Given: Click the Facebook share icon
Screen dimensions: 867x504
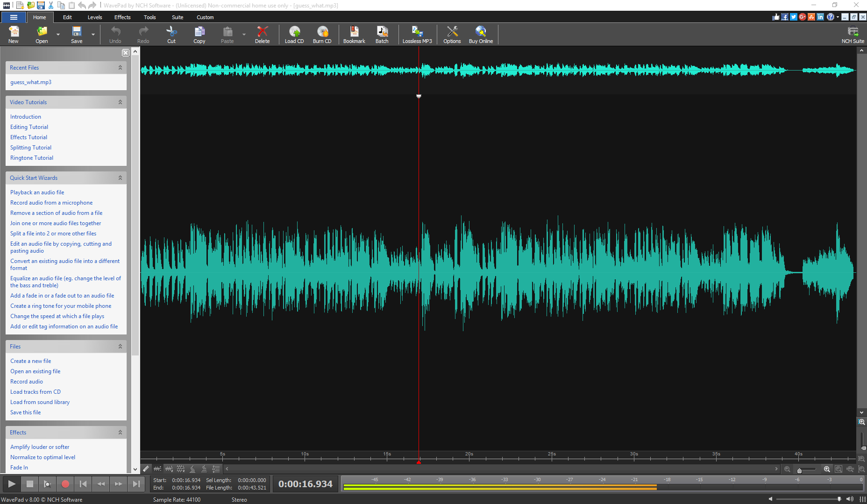Looking at the screenshot, I should pos(785,17).
